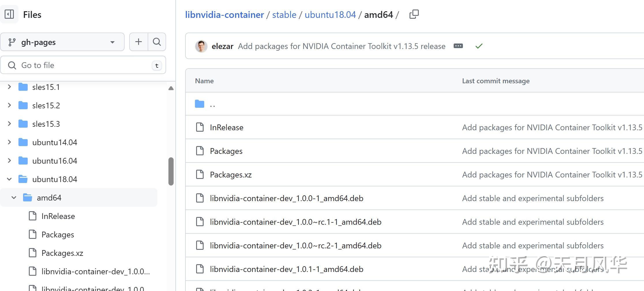Expand the commit message ellipsis
Image resolution: width=644 pixels, height=291 pixels.
(x=458, y=46)
